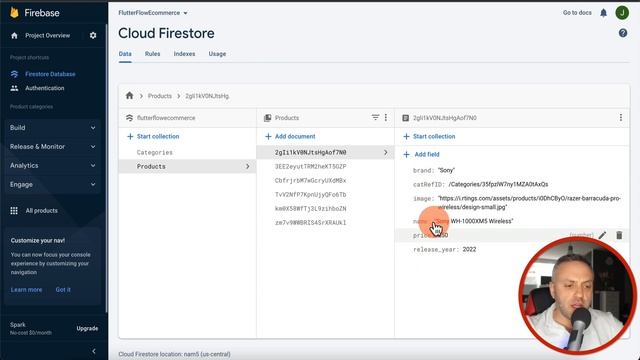Collapse the sidebar with chevron
Viewport: 640px width, 360px height.
93,351
